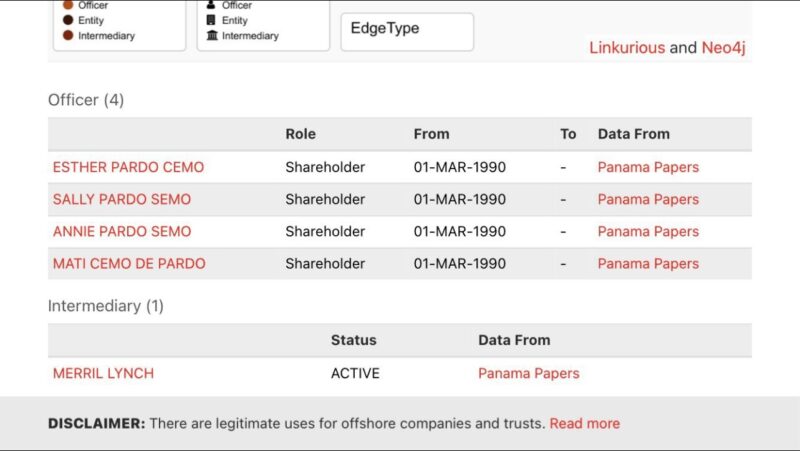Image resolution: width=800 pixels, height=451 pixels.
Task: Open ESTHER PARDO CEMO officer page
Action: [128, 167]
